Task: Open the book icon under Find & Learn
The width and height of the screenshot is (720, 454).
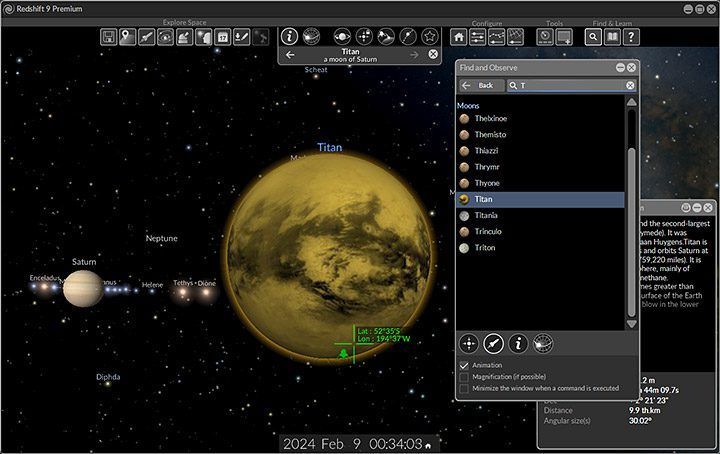Action: [613, 37]
